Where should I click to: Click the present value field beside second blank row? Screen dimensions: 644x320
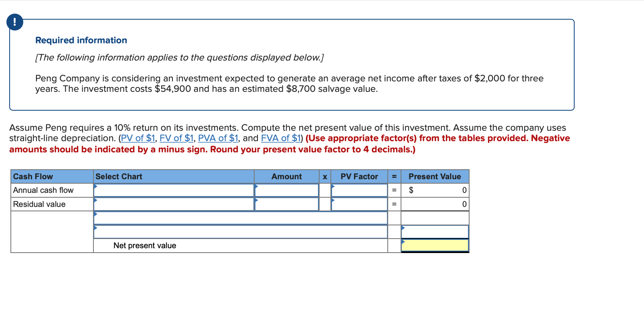click(x=435, y=232)
